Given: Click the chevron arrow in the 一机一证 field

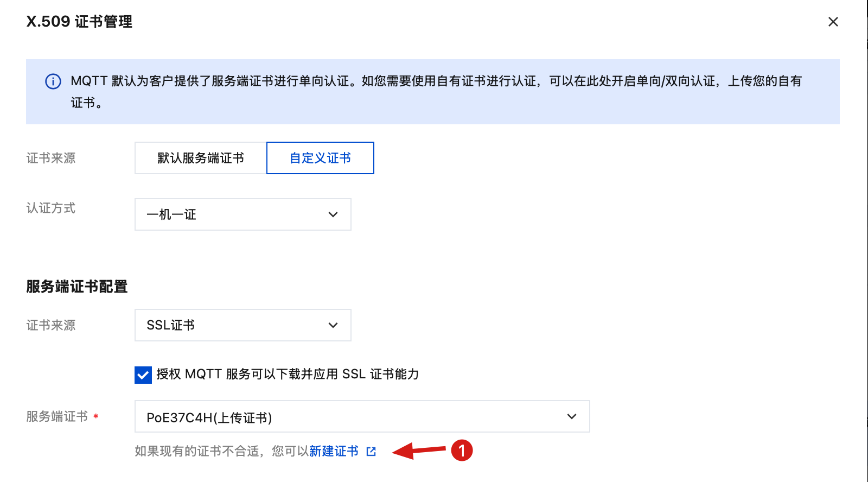Looking at the screenshot, I should (x=333, y=214).
